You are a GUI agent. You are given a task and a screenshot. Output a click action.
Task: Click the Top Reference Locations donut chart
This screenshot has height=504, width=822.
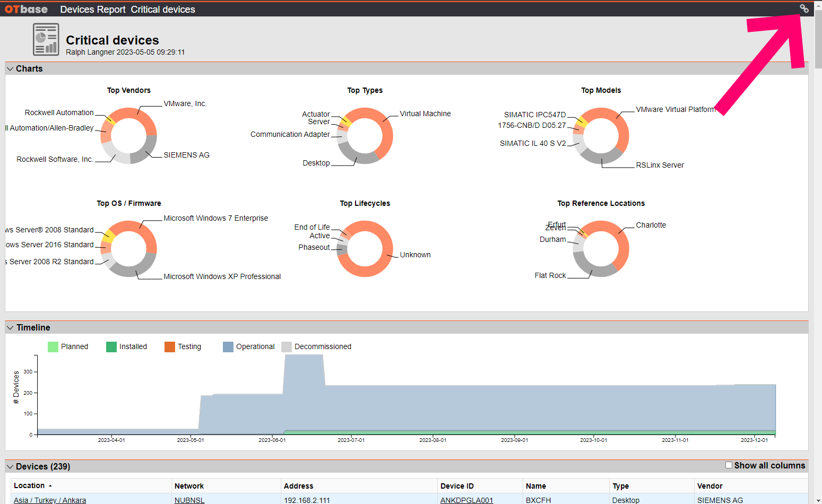601,249
